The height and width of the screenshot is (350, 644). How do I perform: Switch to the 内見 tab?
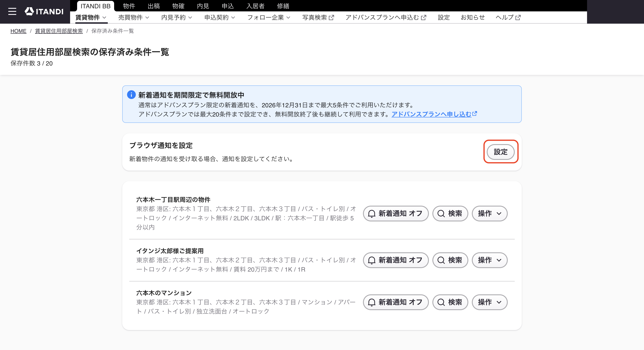pos(203,6)
